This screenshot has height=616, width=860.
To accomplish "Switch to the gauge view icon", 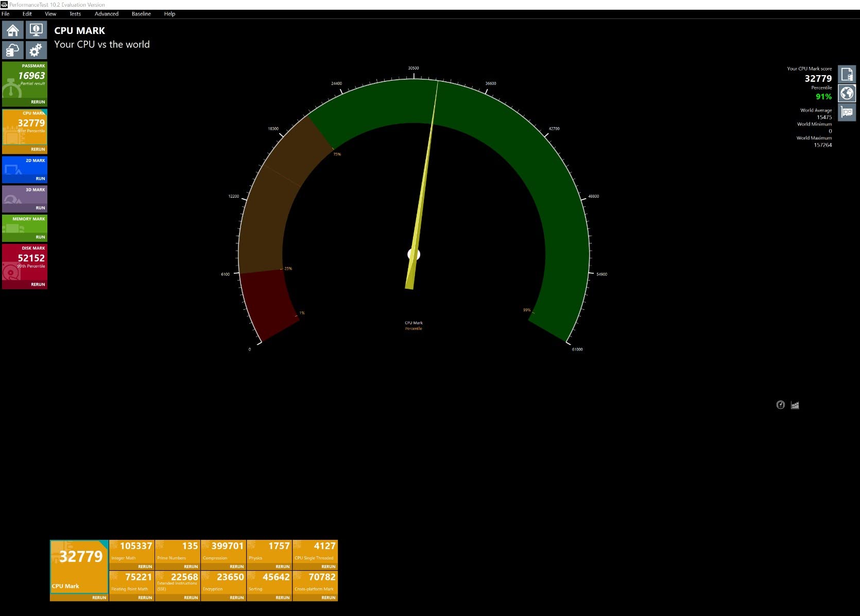I will pyautogui.click(x=781, y=405).
